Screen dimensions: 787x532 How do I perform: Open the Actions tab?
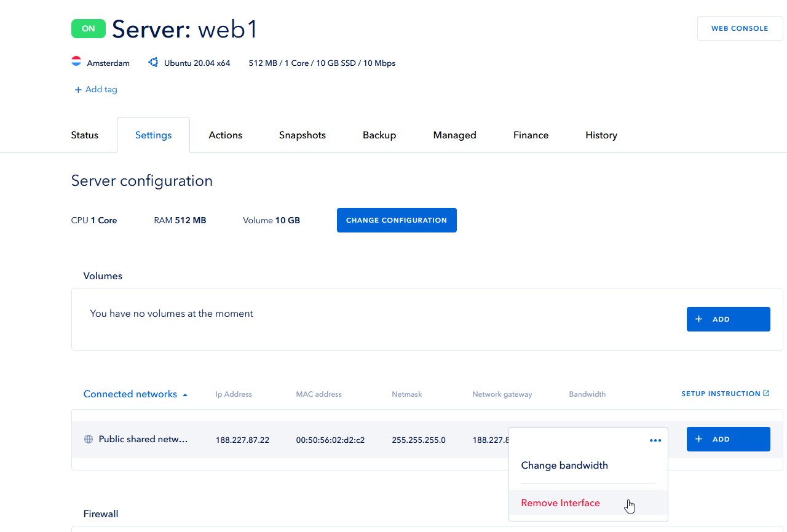pos(226,135)
